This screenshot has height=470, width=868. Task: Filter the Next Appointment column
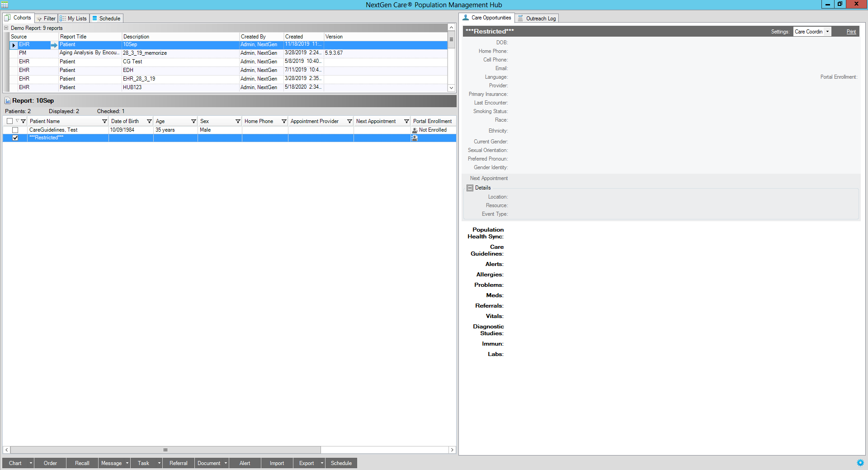pyautogui.click(x=406, y=121)
